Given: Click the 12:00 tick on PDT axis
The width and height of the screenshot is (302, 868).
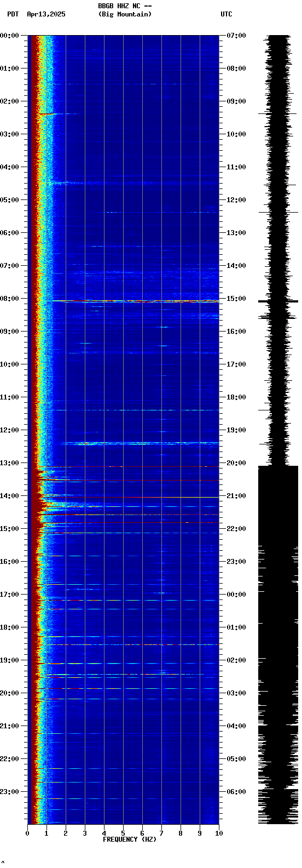Looking at the screenshot, I should click(9, 430).
